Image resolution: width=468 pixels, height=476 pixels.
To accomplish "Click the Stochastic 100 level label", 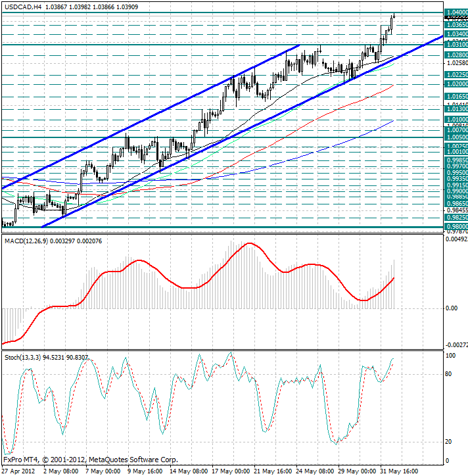I will pos(450,356).
